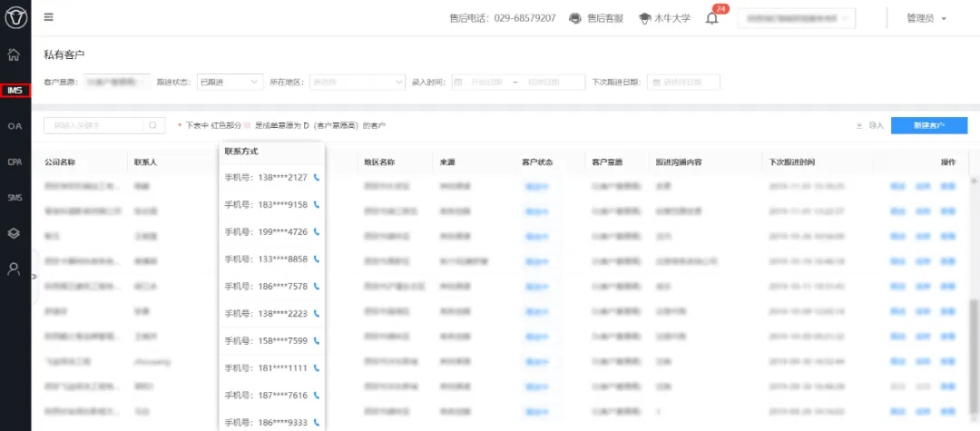Click 地区名称 column header
This screenshot has width=980, height=431.
point(379,162)
